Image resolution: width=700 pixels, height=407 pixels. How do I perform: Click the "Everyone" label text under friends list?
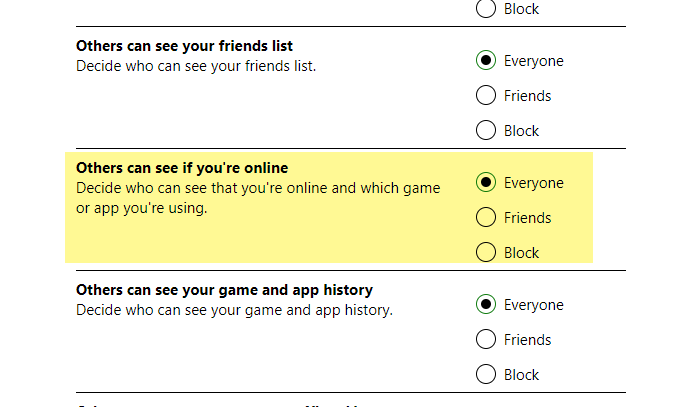point(533,61)
